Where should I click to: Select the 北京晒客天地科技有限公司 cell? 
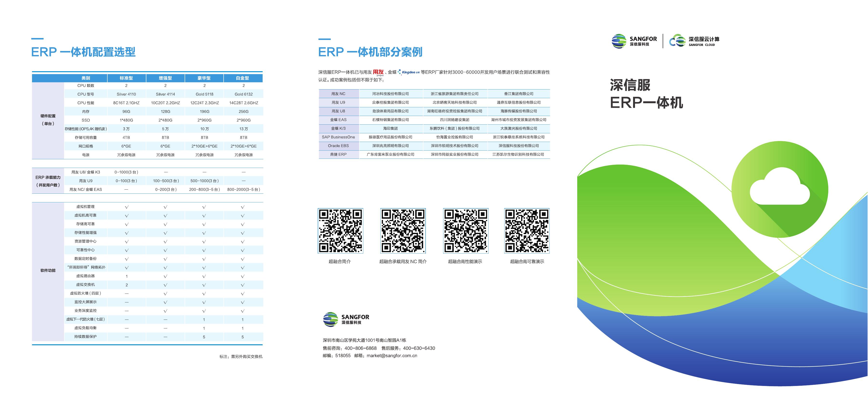[x=455, y=103]
